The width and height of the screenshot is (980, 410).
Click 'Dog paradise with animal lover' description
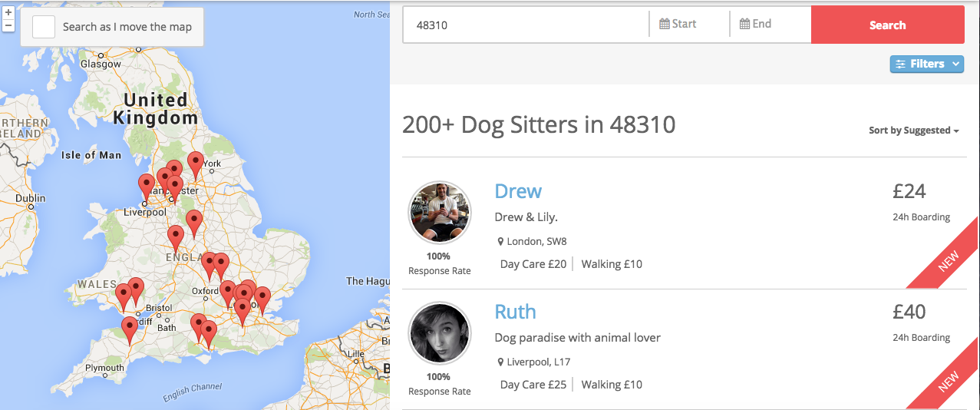click(x=578, y=338)
